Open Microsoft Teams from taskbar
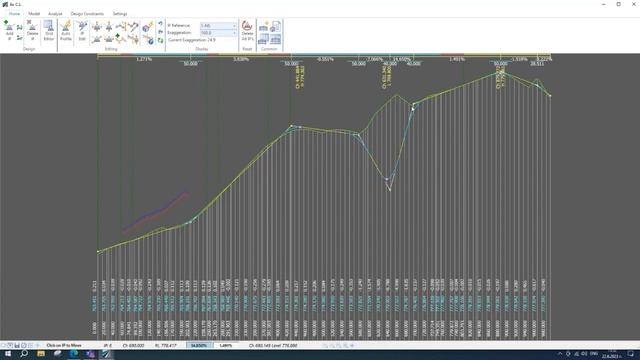The image size is (640, 360). (90, 354)
